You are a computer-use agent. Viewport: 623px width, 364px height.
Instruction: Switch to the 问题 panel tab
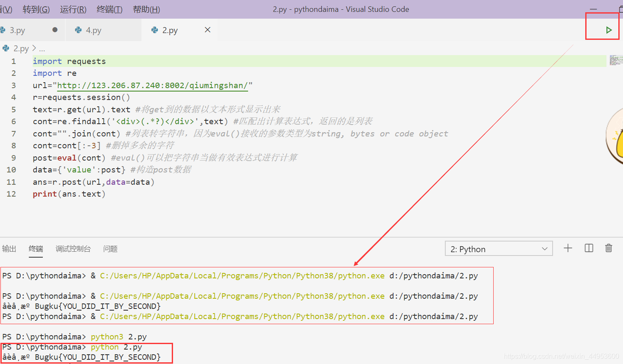pyautogui.click(x=110, y=249)
